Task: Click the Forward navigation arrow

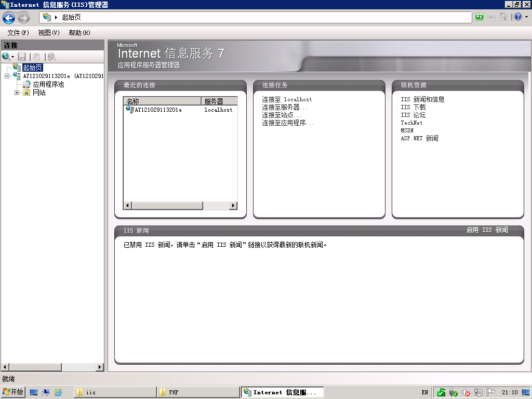Action: click(24, 18)
